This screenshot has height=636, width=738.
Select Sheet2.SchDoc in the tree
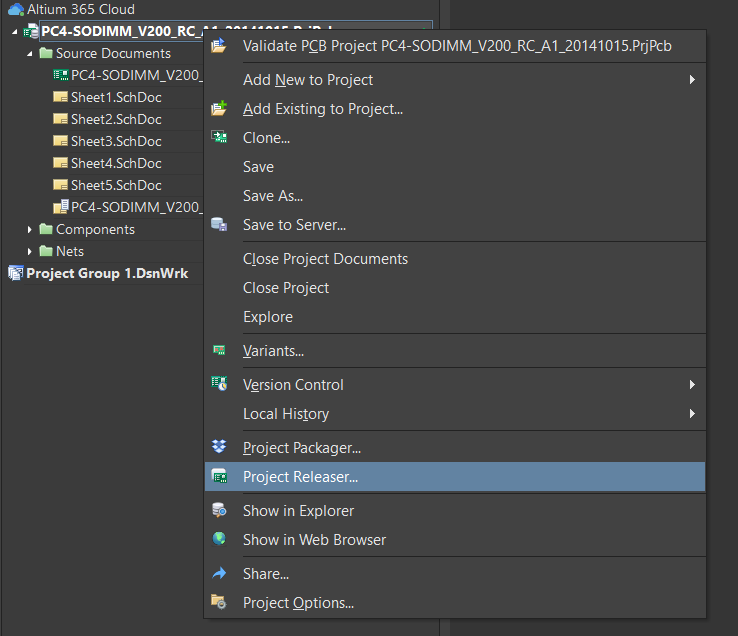(116, 119)
